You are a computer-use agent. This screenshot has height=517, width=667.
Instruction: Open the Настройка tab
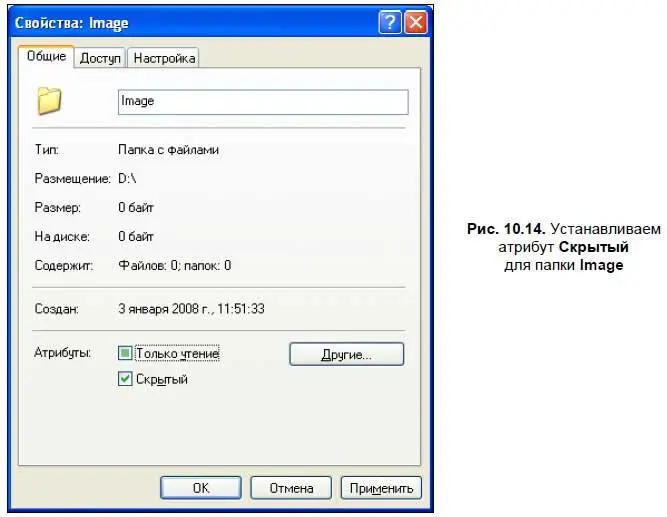[164, 58]
